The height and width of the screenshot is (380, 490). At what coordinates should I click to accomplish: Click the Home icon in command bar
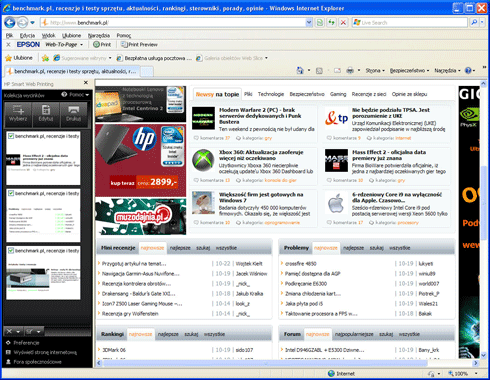[300, 70]
